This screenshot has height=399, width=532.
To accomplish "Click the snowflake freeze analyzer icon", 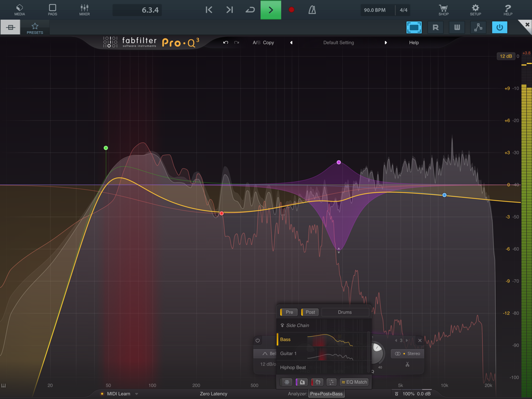I will click(x=286, y=382).
